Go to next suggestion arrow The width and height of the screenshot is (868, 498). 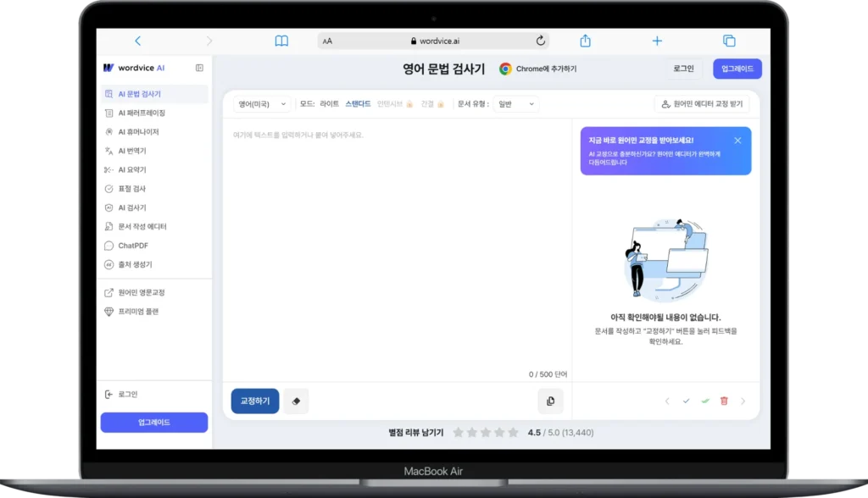coord(743,401)
